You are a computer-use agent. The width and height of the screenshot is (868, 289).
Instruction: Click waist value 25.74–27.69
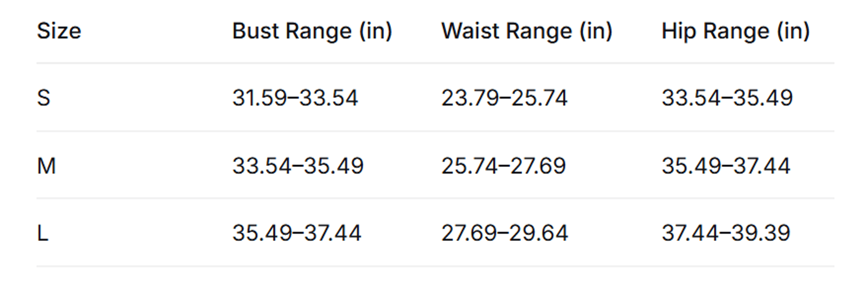503,166
